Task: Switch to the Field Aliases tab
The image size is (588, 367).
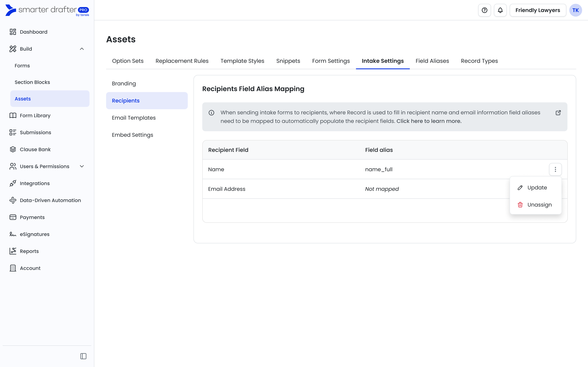Action: 432,61
